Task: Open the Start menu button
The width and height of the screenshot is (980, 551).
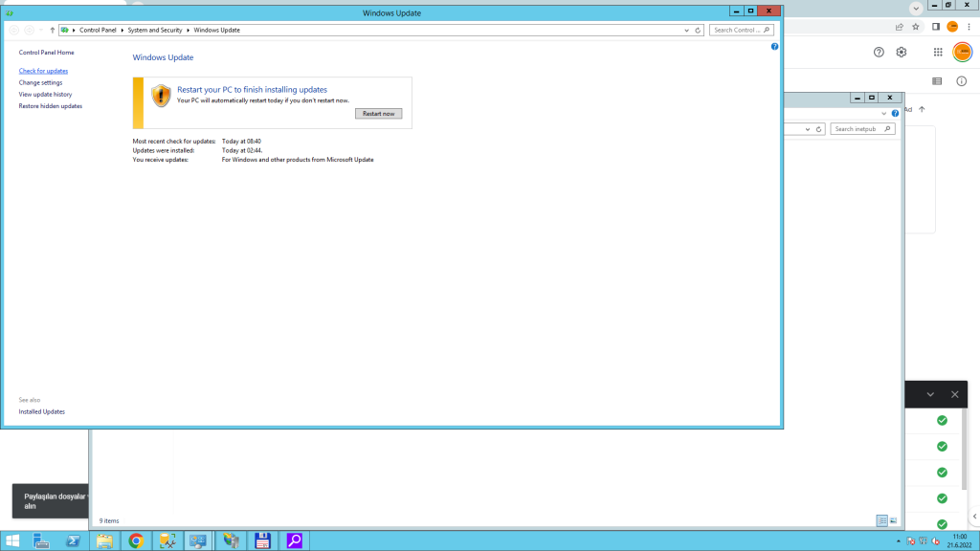Action: (11, 540)
